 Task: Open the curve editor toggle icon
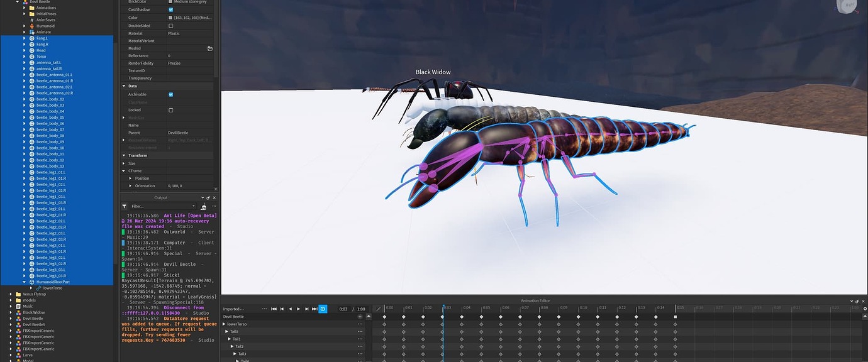(377, 309)
